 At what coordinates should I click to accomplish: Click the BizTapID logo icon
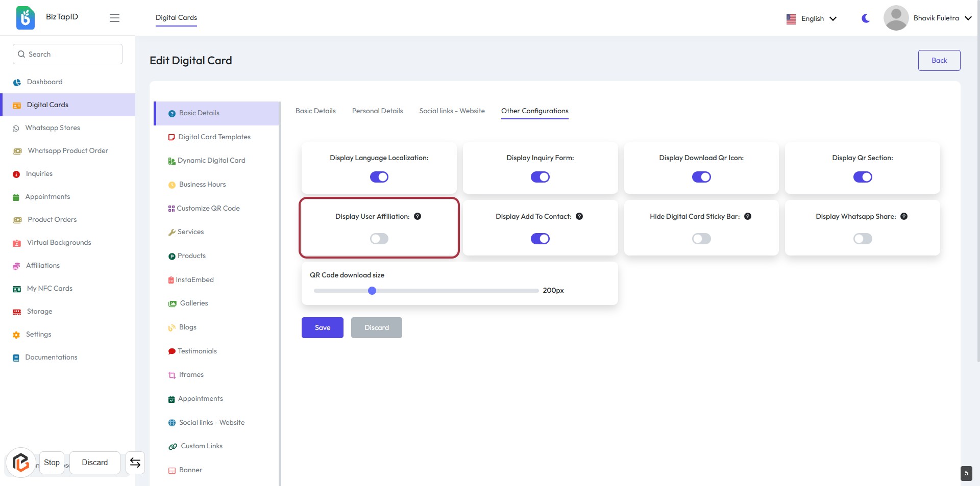(x=25, y=18)
